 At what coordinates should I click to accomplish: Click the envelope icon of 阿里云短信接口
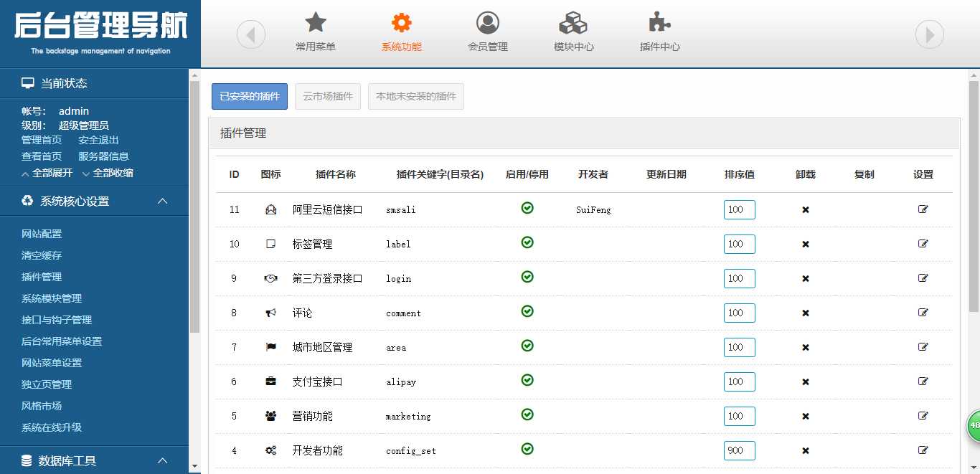tap(270, 210)
